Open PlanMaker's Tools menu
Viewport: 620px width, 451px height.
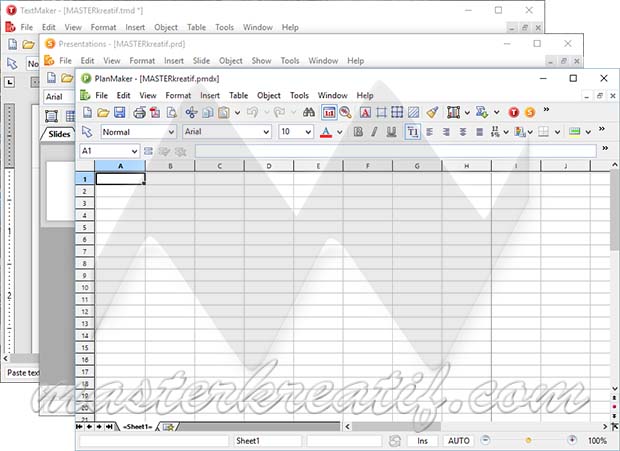299,95
